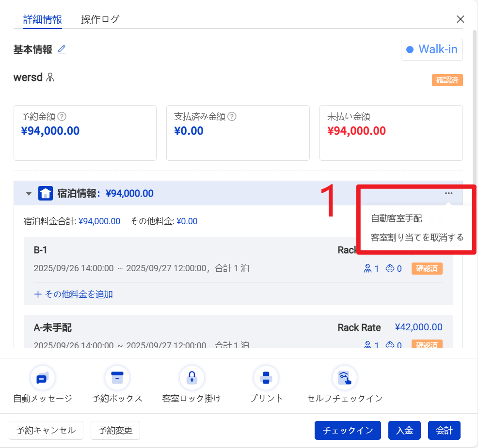Click the 客室ロック掛け padlock icon
This screenshot has height=448, width=478.
click(191, 378)
